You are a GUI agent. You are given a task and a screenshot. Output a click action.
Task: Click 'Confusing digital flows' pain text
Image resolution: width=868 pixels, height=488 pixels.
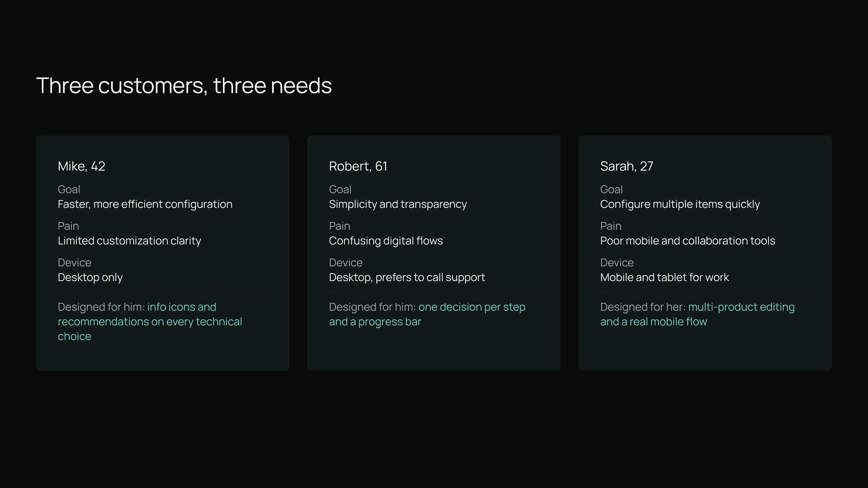[386, 241]
